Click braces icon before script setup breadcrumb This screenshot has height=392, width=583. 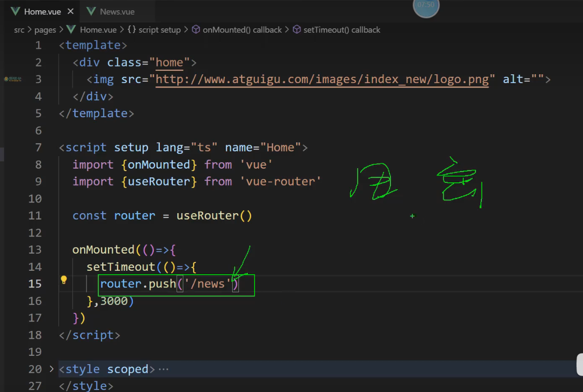(x=131, y=29)
